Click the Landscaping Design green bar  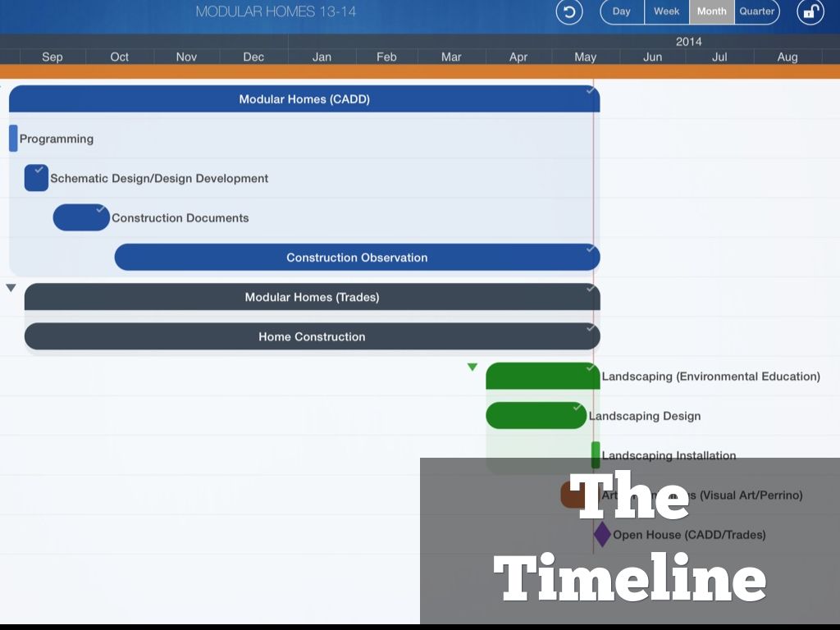pos(535,416)
